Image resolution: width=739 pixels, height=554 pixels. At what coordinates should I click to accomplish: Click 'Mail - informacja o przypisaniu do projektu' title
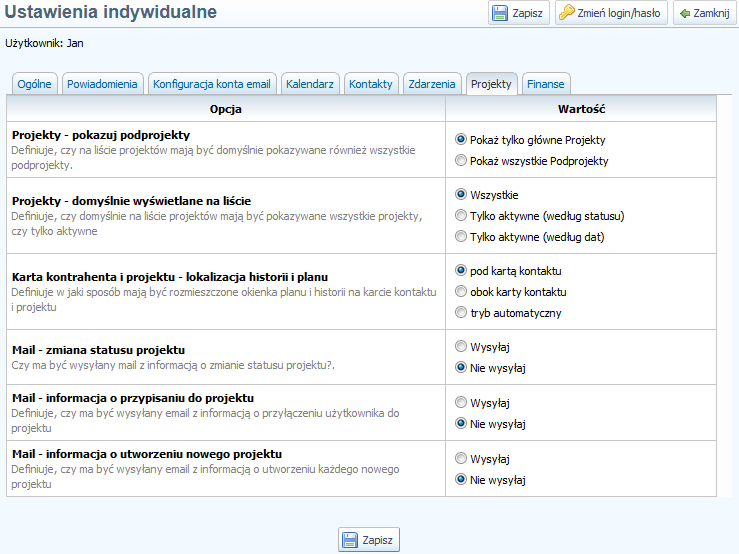point(133,398)
